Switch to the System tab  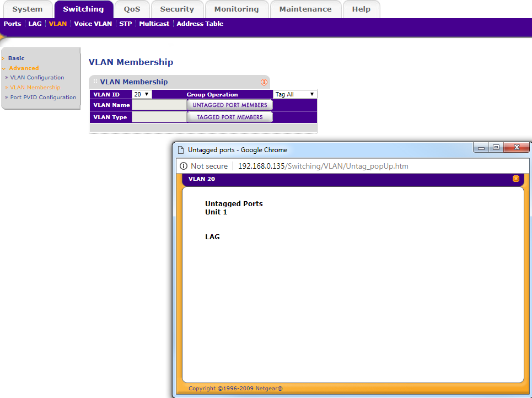click(x=27, y=9)
